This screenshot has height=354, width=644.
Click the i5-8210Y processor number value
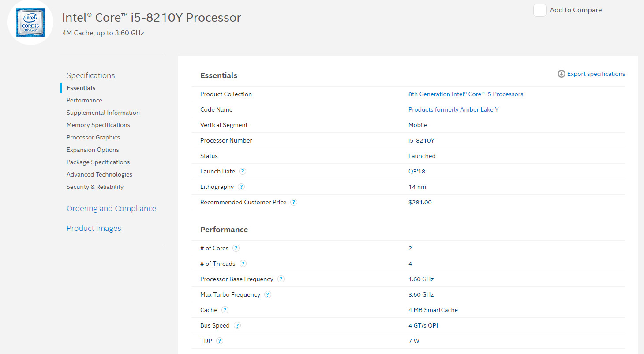pyautogui.click(x=421, y=140)
